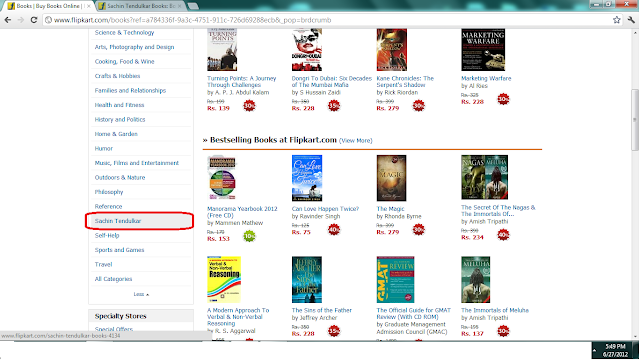Open History and Politics category

[x=120, y=120]
